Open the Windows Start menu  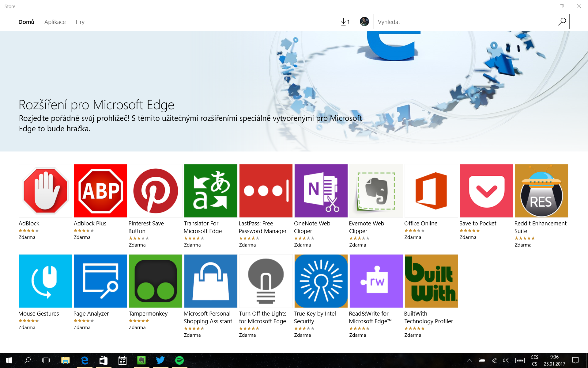(x=9, y=360)
